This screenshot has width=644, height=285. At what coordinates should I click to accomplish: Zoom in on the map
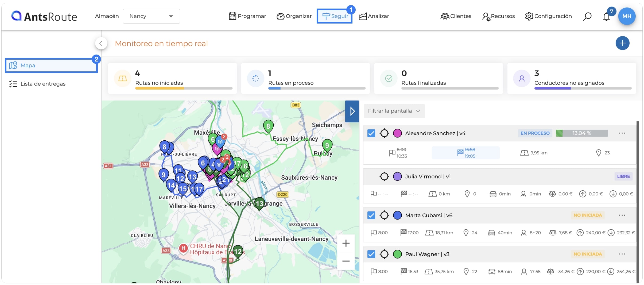point(346,243)
